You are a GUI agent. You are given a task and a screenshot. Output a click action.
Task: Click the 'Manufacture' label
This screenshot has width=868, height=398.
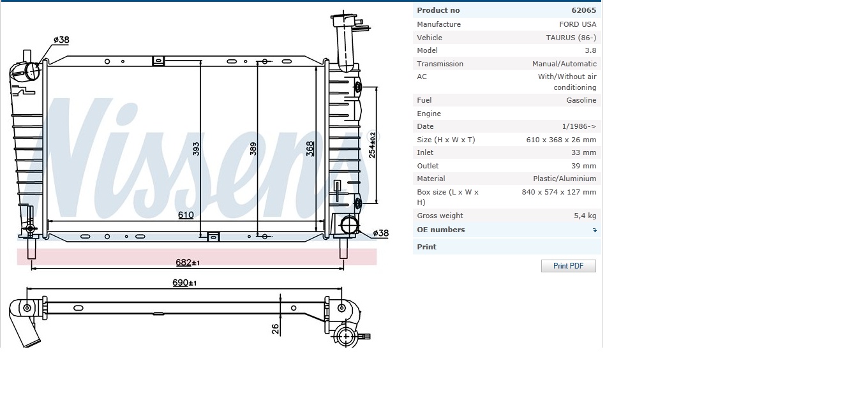pos(438,24)
